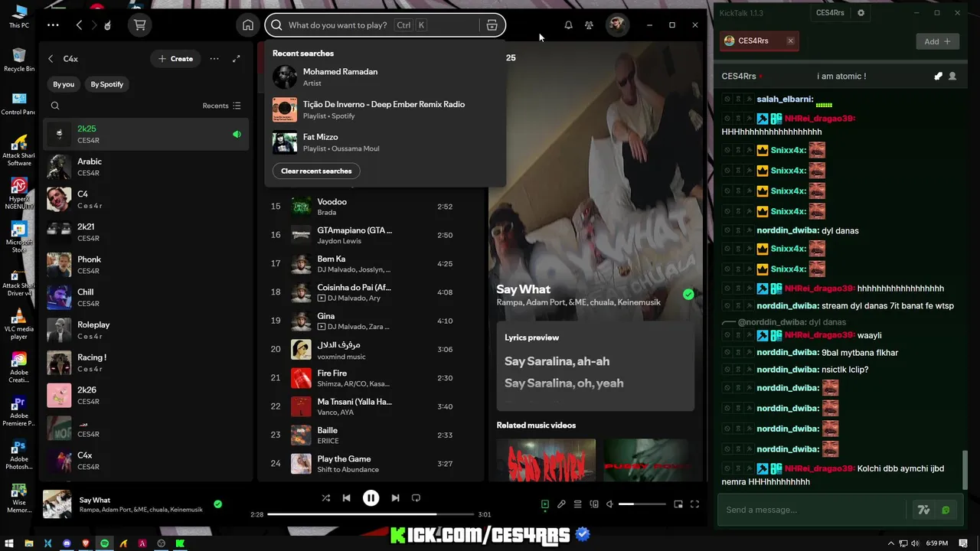
Task: Open the Spotify miniplayer
Action: 678,504
